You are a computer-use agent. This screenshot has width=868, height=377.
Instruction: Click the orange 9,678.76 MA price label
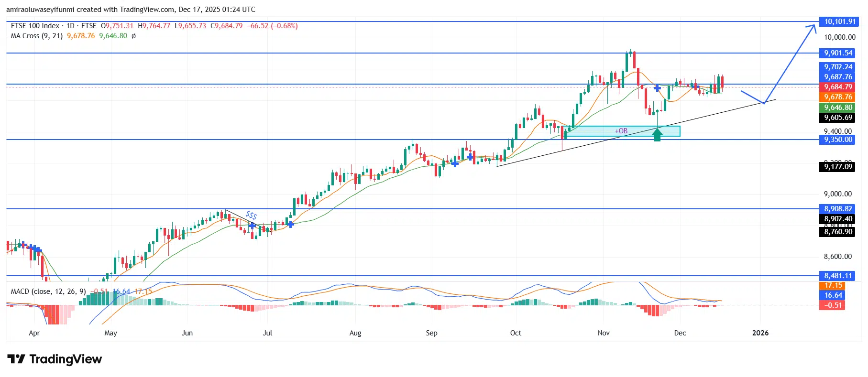[x=838, y=97]
